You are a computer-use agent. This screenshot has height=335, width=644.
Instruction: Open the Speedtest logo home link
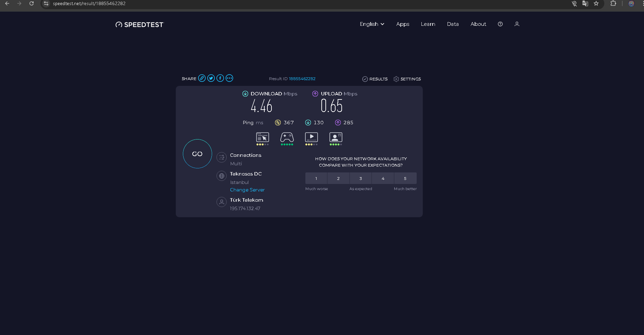coord(139,24)
